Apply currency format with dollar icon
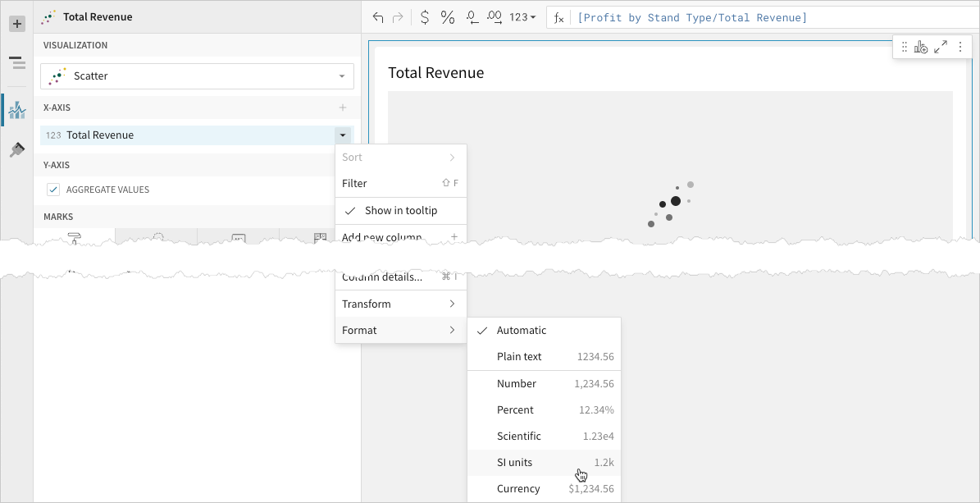 click(424, 17)
